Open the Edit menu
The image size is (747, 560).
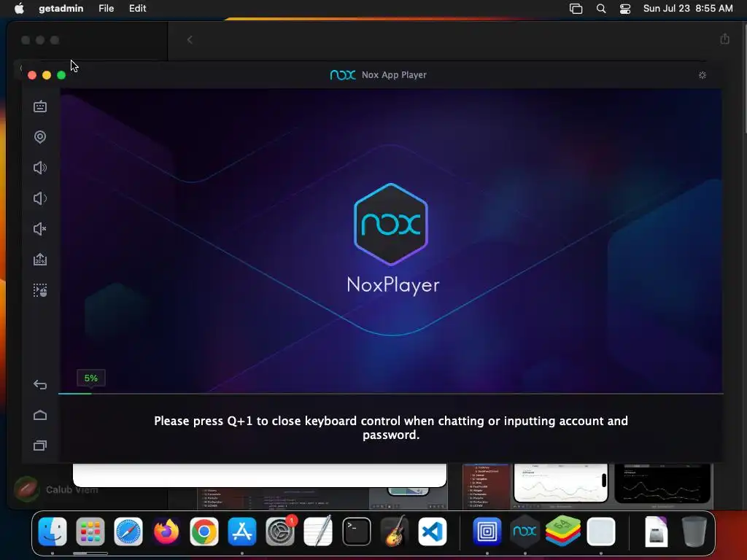click(x=137, y=8)
